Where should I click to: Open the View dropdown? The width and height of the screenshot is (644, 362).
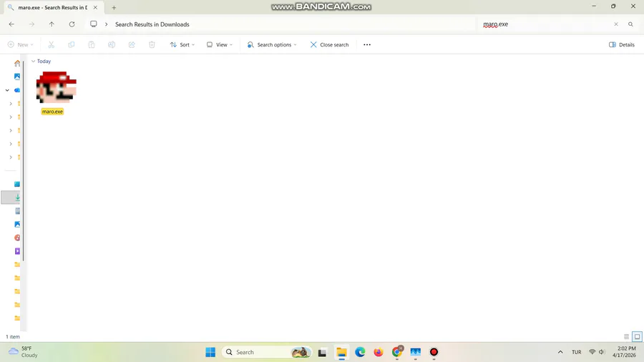[x=220, y=44]
